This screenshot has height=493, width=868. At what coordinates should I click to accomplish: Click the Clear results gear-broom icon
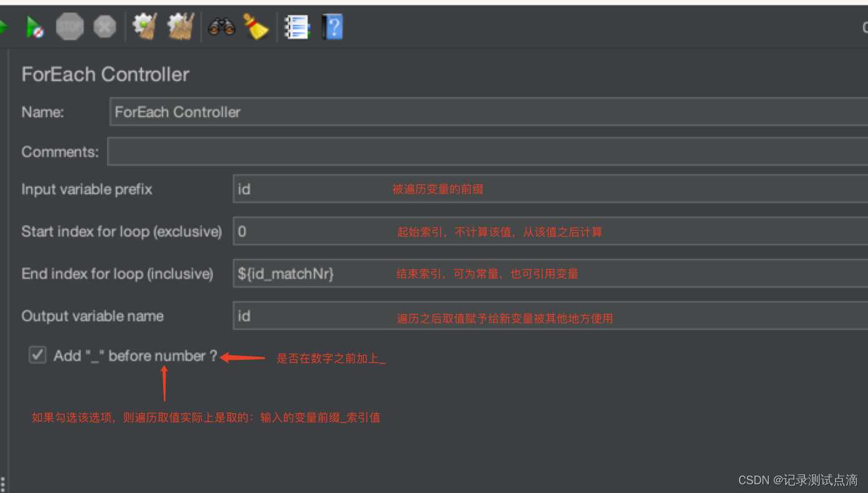(x=145, y=26)
